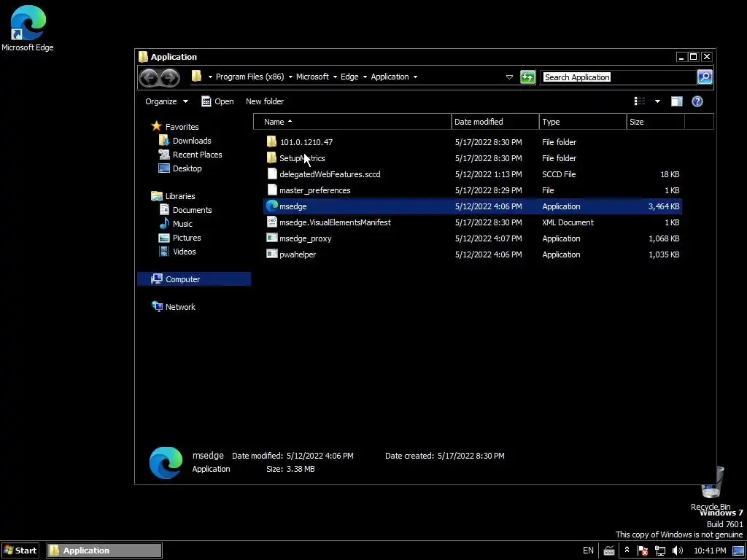This screenshot has height=560, width=747.
Task: Expand the view options dropdown arrow
Action: (657, 101)
